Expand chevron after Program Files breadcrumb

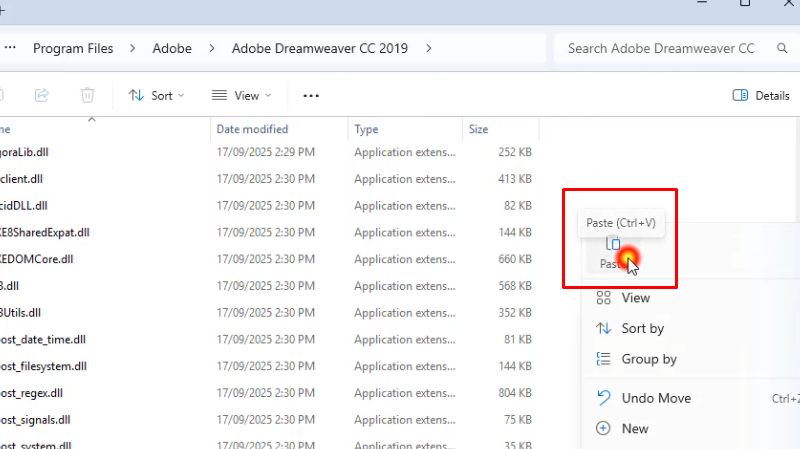coord(133,48)
